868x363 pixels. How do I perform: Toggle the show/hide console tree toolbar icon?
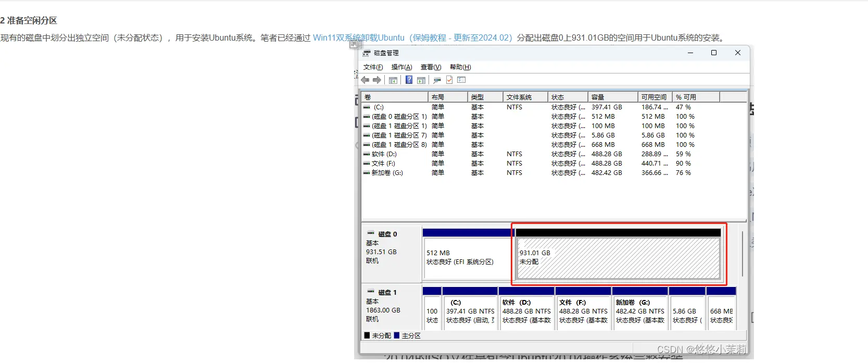pos(393,80)
